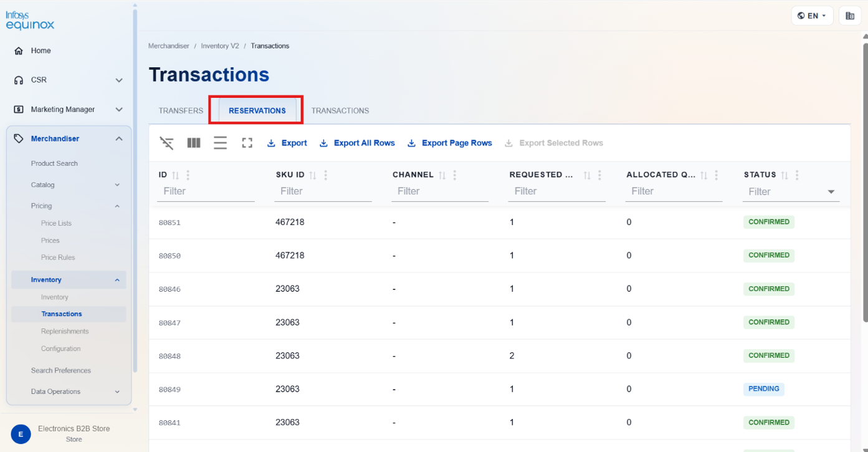The width and height of the screenshot is (868, 452).
Task: Click the store switcher building icon
Action: tap(850, 16)
